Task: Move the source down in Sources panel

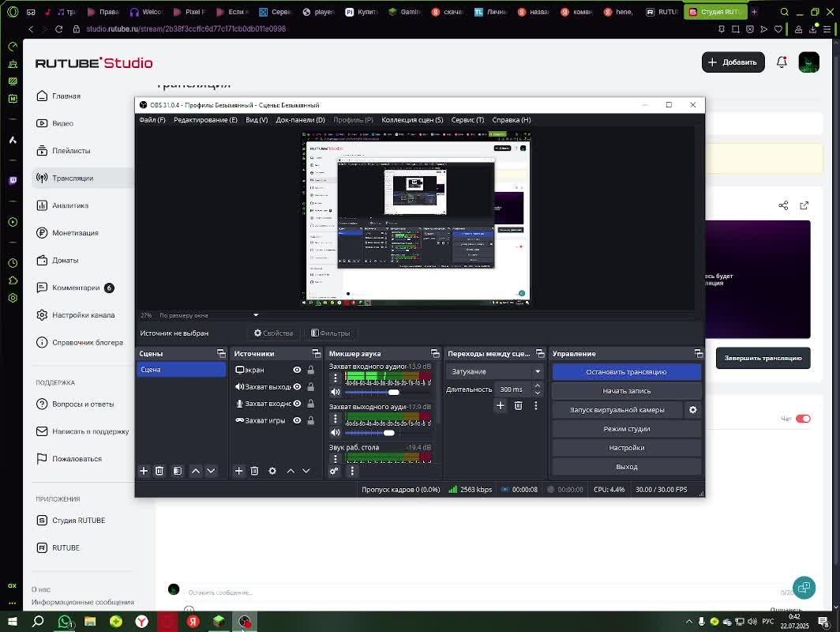Action: (306, 471)
